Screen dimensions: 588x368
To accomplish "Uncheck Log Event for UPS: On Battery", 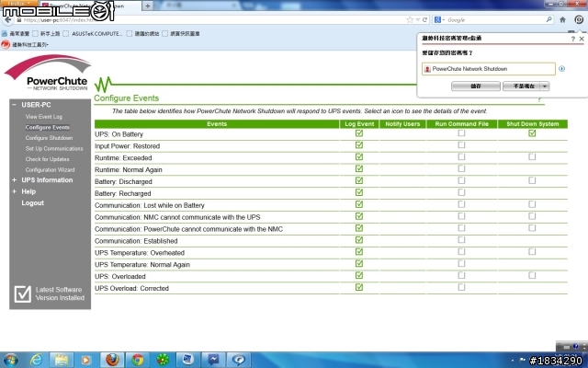I will point(359,133).
